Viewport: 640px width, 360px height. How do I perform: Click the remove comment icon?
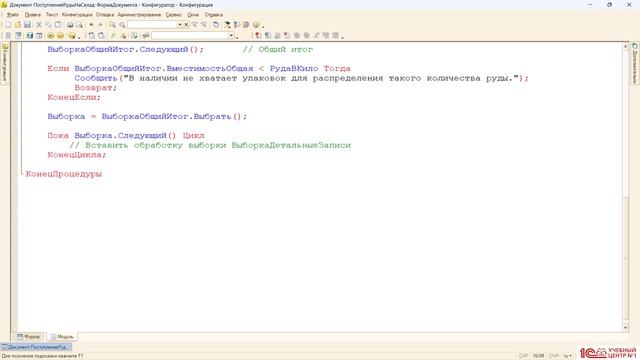(x=124, y=36)
